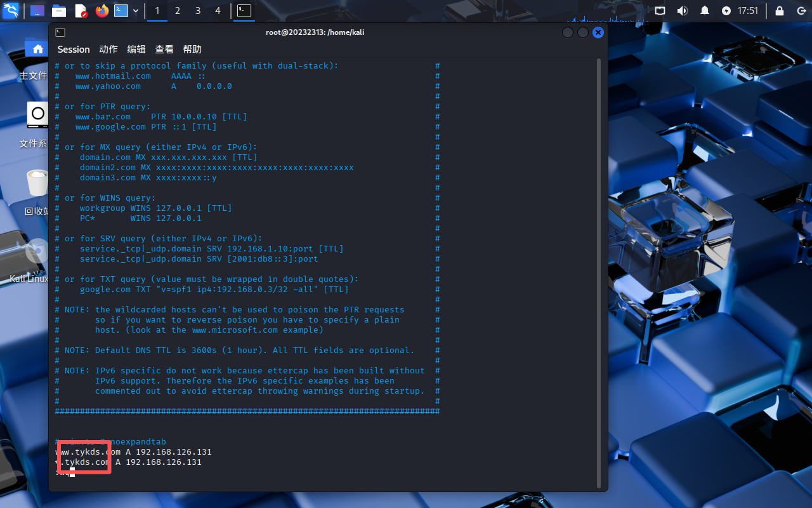
Task: Click the CPU graph monitor in panel
Action: (606, 11)
